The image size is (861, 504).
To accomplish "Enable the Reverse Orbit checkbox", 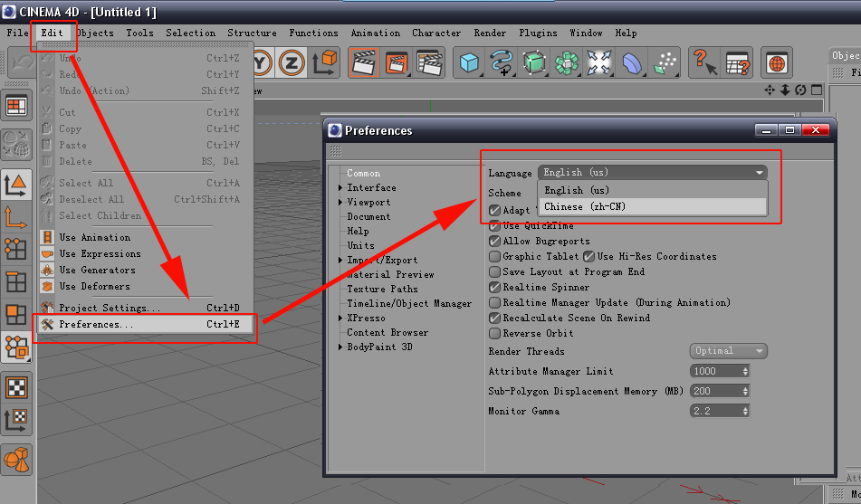I will (494, 333).
